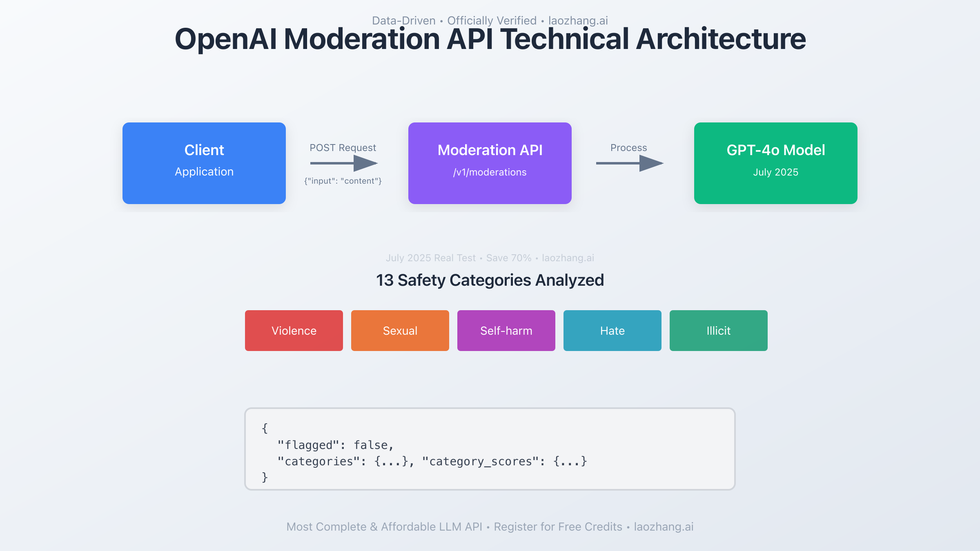Select the red Violence category tile

[x=294, y=331]
